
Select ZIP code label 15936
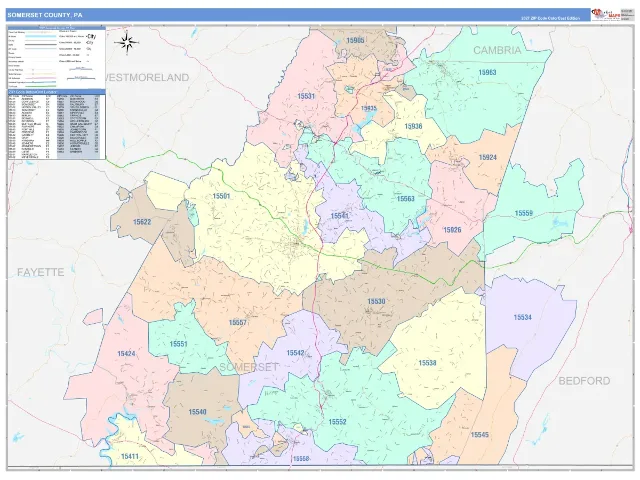click(413, 126)
